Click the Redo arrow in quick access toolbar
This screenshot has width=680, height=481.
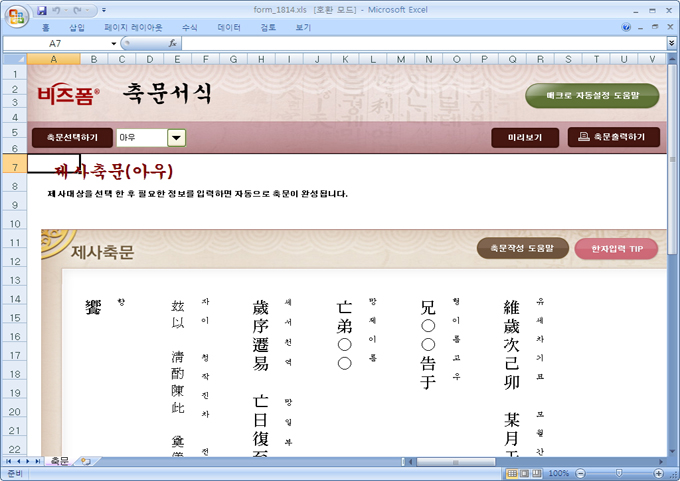tap(78, 10)
